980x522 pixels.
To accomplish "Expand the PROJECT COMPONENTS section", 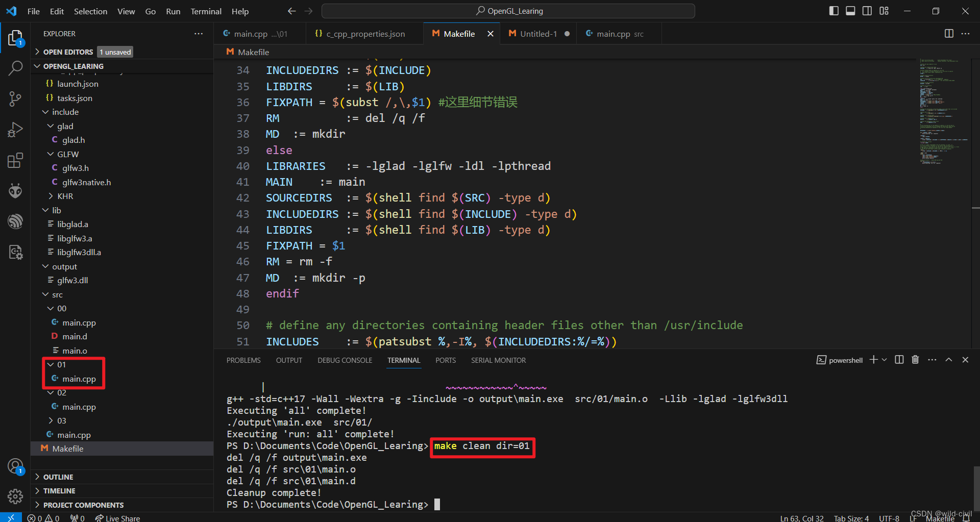I will [x=122, y=505].
